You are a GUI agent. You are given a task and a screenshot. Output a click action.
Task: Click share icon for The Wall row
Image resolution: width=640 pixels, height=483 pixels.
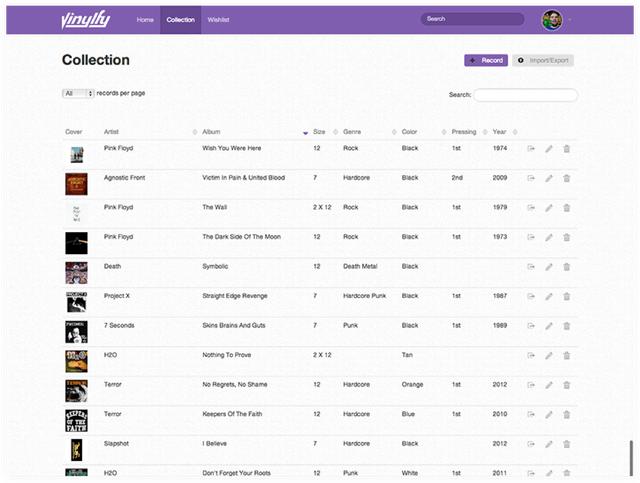point(531,208)
